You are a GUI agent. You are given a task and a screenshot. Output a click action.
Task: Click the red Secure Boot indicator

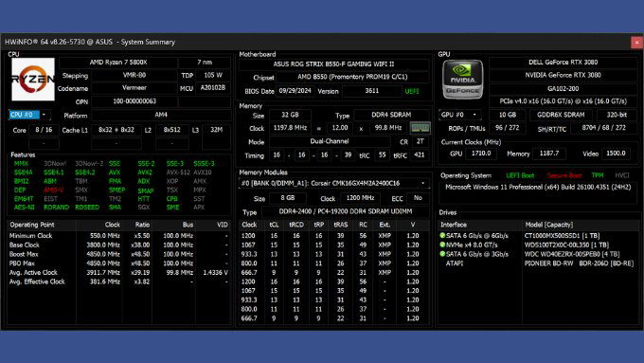tap(563, 175)
